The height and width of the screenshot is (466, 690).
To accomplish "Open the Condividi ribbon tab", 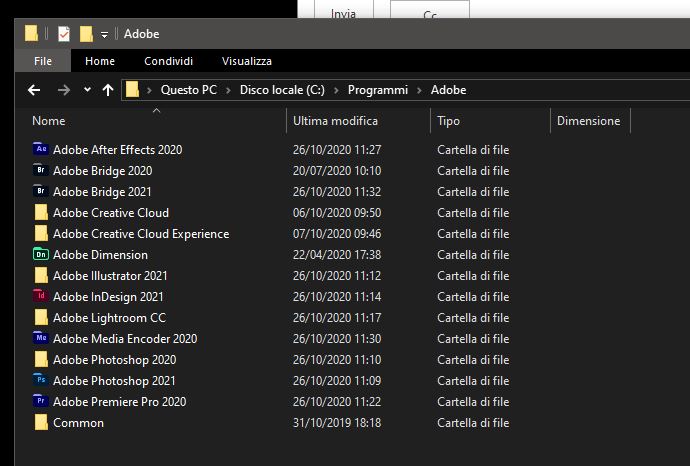I will [169, 61].
